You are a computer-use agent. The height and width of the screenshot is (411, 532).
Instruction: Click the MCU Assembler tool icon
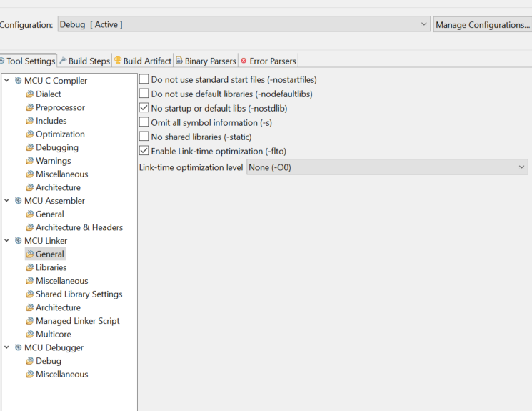tap(18, 201)
